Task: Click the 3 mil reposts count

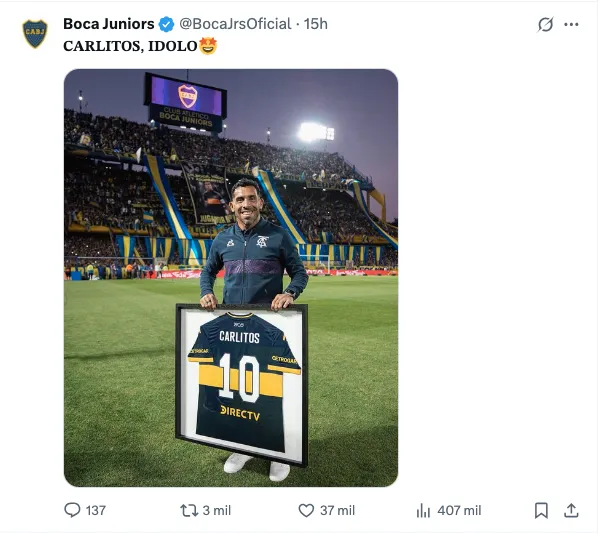Action: point(216,510)
